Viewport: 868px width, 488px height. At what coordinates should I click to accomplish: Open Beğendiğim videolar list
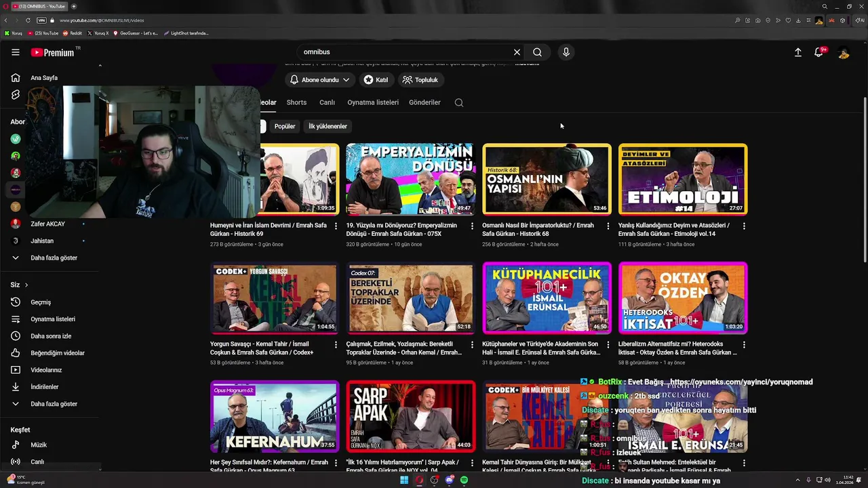(x=58, y=353)
